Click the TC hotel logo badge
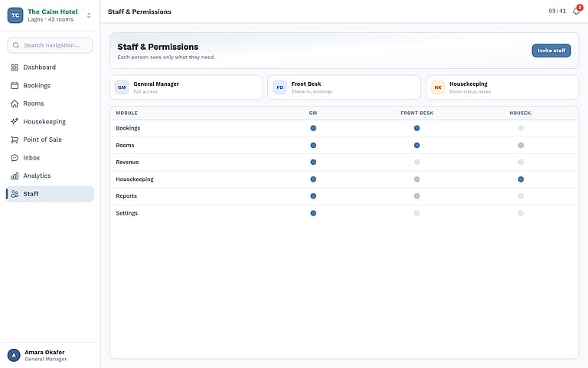Image resolution: width=588 pixels, height=368 pixels. (15, 15)
